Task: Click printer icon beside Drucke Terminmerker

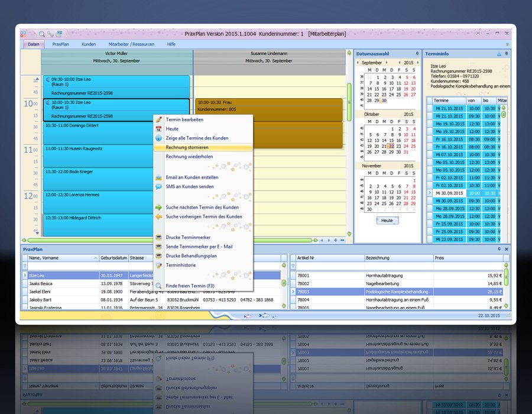Action: (159, 238)
